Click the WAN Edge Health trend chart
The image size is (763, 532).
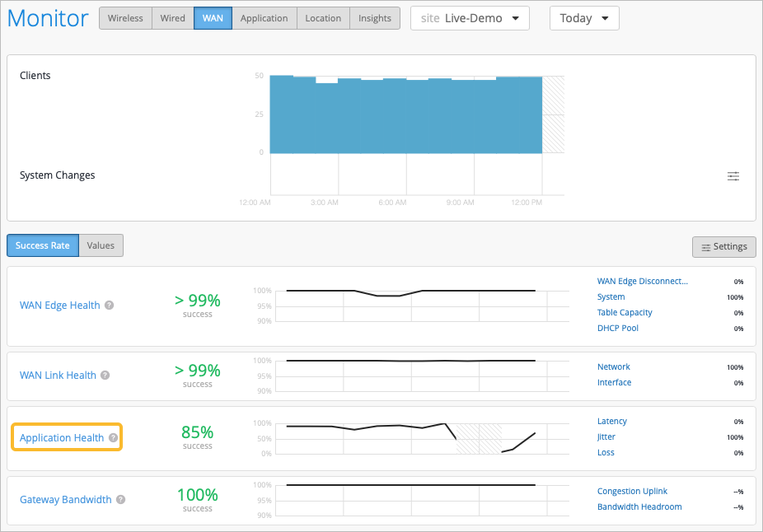click(x=423, y=306)
